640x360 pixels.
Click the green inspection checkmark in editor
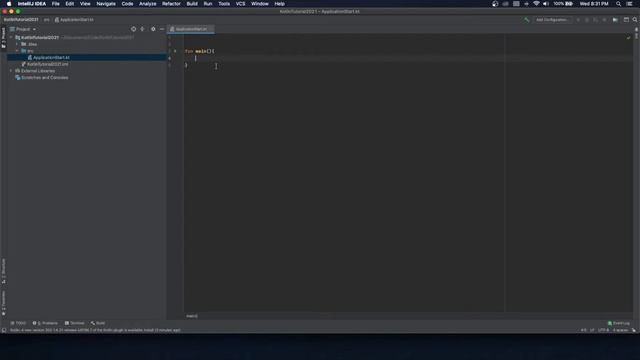click(x=629, y=38)
